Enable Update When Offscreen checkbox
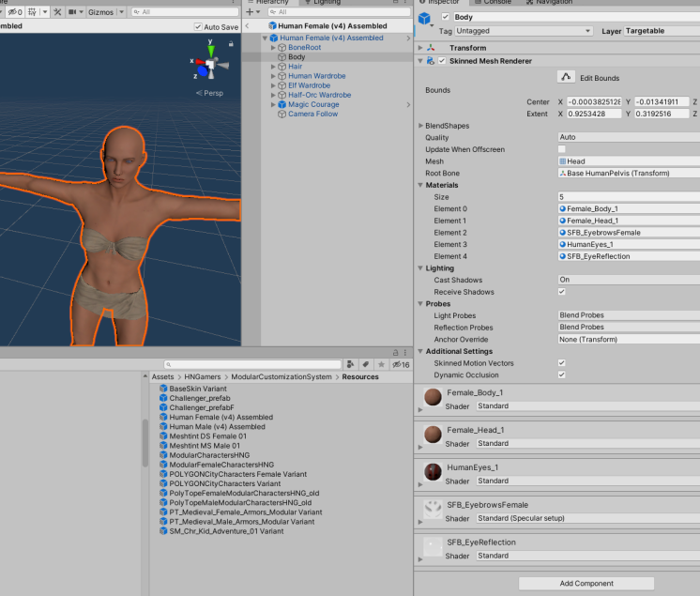The width and height of the screenshot is (700, 596). click(562, 149)
